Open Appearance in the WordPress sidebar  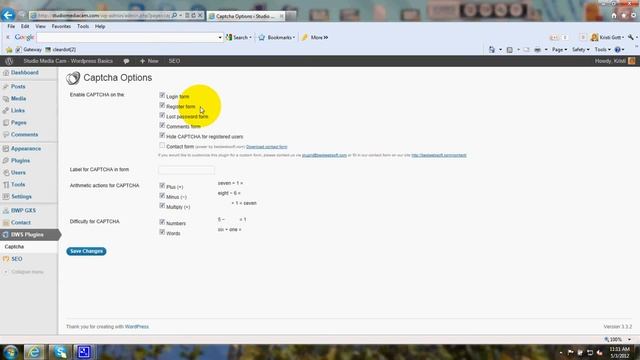click(26, 149)
